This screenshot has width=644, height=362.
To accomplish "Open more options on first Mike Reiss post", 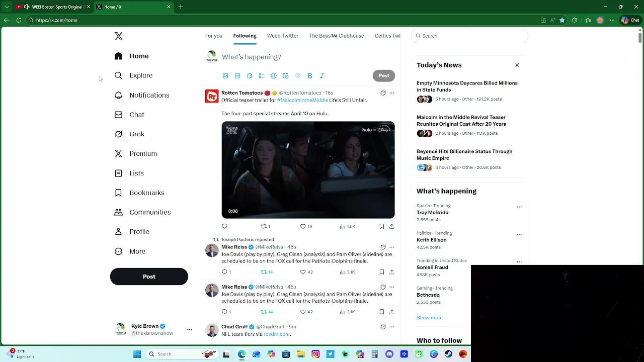I will 392,247.
